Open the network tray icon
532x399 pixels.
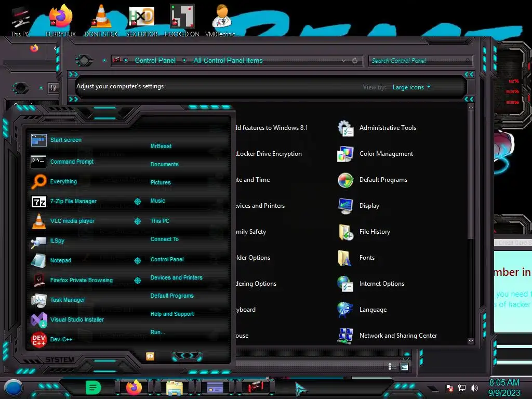pyautogui.click(x=462, y=388)
